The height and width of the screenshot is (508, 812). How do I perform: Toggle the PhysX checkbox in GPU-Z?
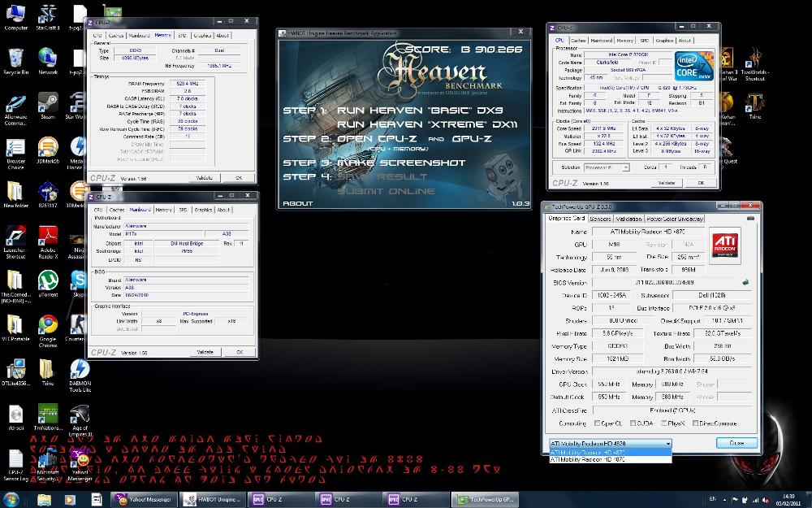coord(664,423)
